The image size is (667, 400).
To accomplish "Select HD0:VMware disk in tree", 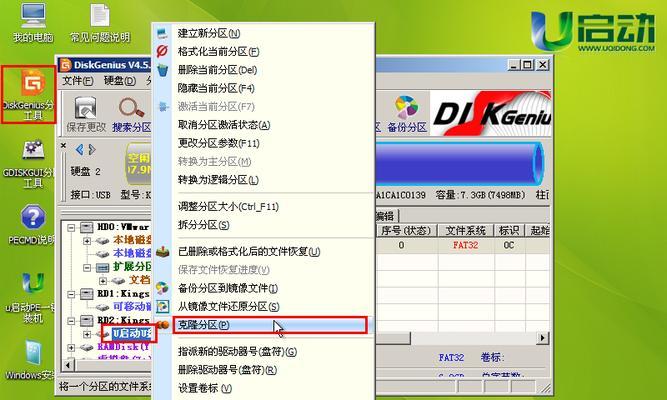I will pos(123,227).
